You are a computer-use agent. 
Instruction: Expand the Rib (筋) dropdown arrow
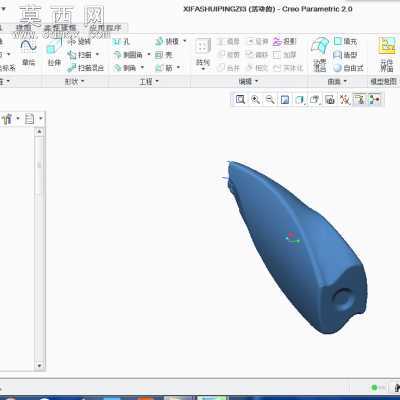coord(178,68)
